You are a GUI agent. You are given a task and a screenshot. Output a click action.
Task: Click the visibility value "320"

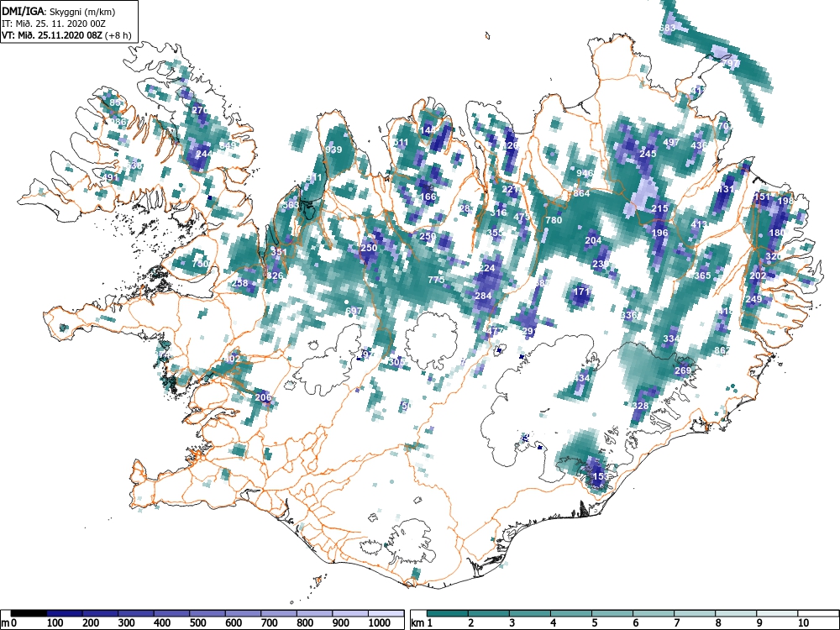pyautogui.click(x=774, y=256)
